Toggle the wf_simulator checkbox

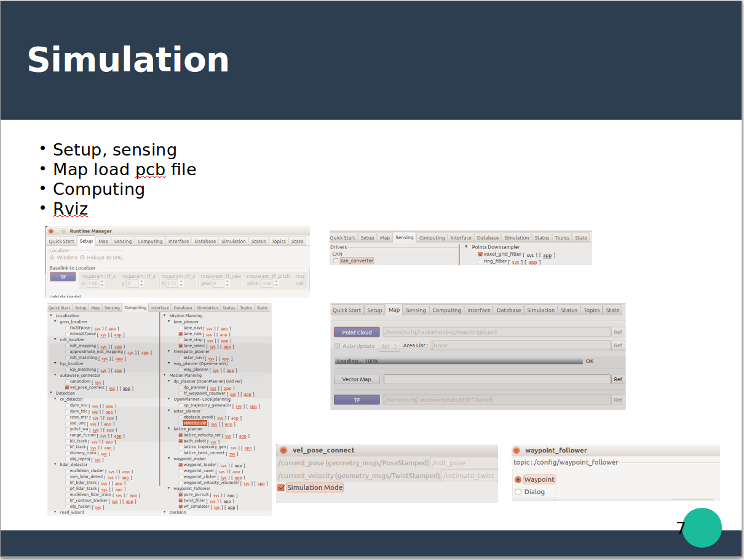point(181,507)
